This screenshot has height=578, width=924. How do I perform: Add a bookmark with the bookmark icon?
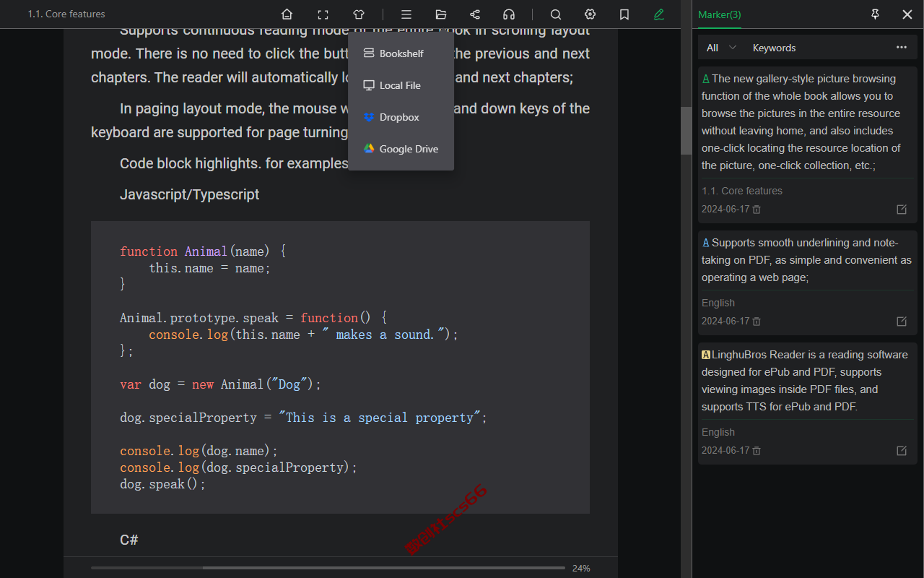624,14
